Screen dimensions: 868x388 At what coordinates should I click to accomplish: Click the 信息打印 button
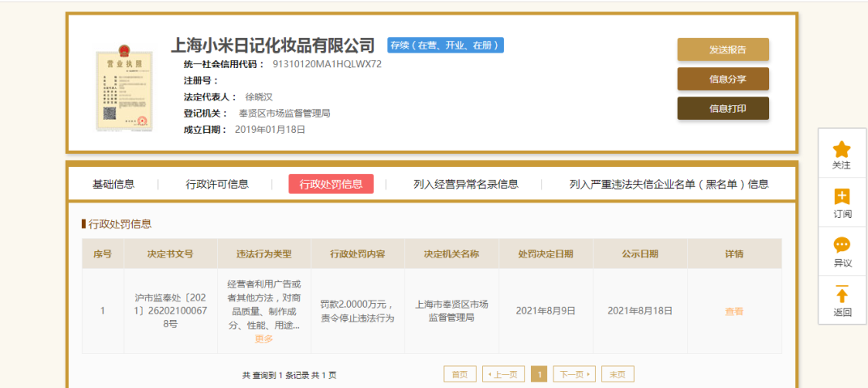click(x=723, y=109)
